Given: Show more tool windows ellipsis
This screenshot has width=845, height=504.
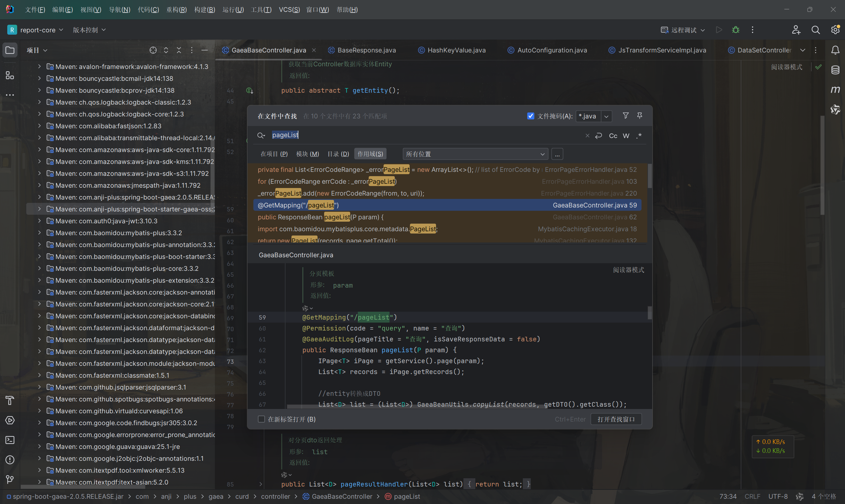Looking at the screenshot, I should [10, 95].
